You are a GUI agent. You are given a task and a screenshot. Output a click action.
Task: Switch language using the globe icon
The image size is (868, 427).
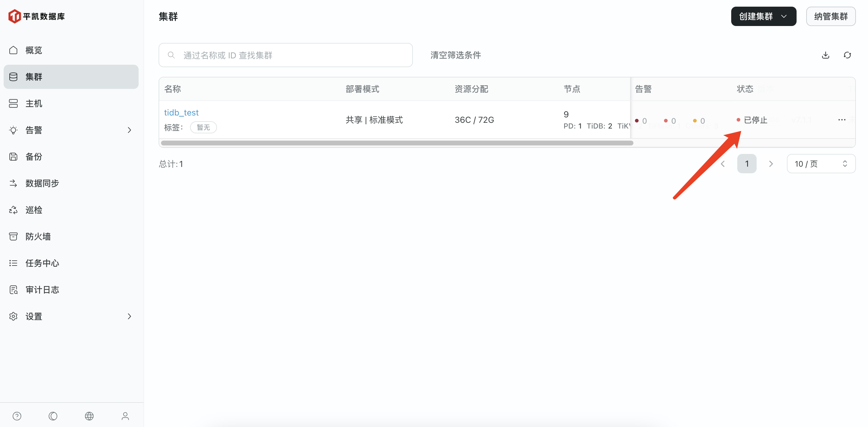click(x=89, y=416)
